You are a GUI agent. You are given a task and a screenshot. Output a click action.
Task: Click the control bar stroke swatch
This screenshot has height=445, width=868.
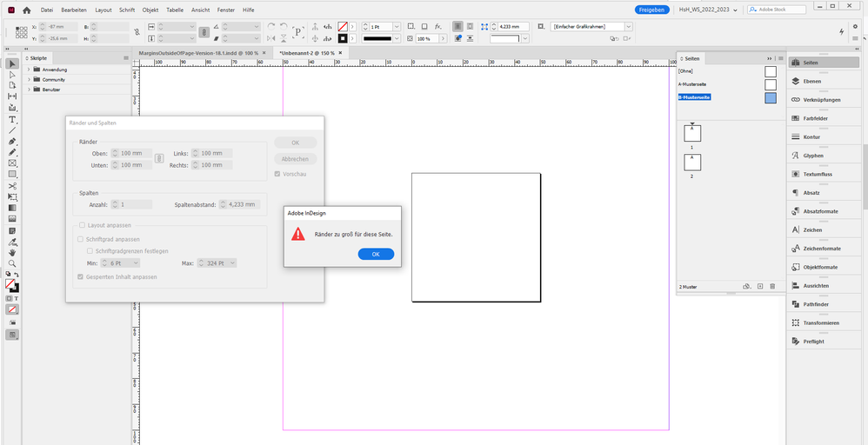click(343, 39)
